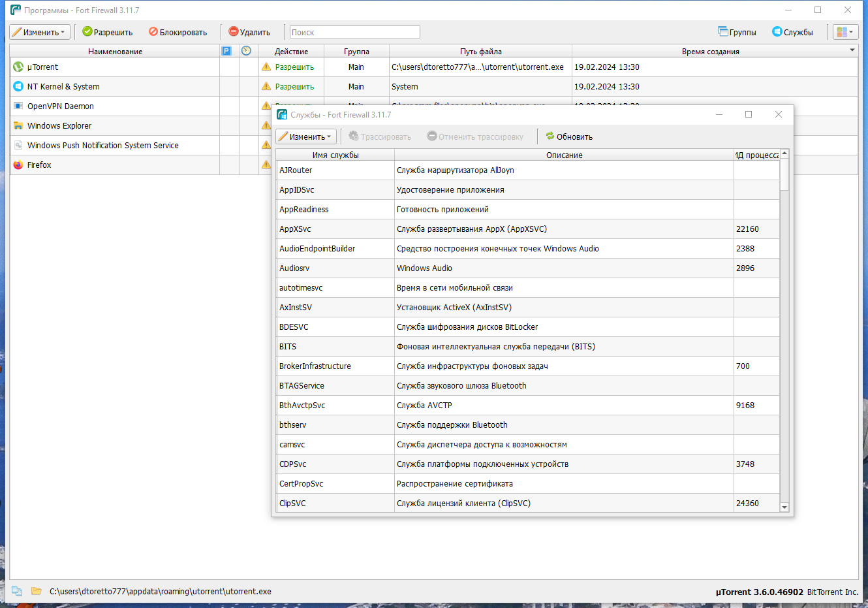
Task: Expand Изменить dropdown in Программы toolbar
Action: click(x=40, y=32)
